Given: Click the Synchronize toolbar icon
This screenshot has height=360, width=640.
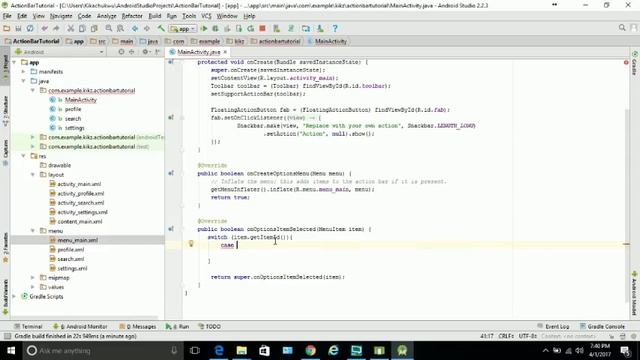Looking at the screenshot, I should click(30, 29).
